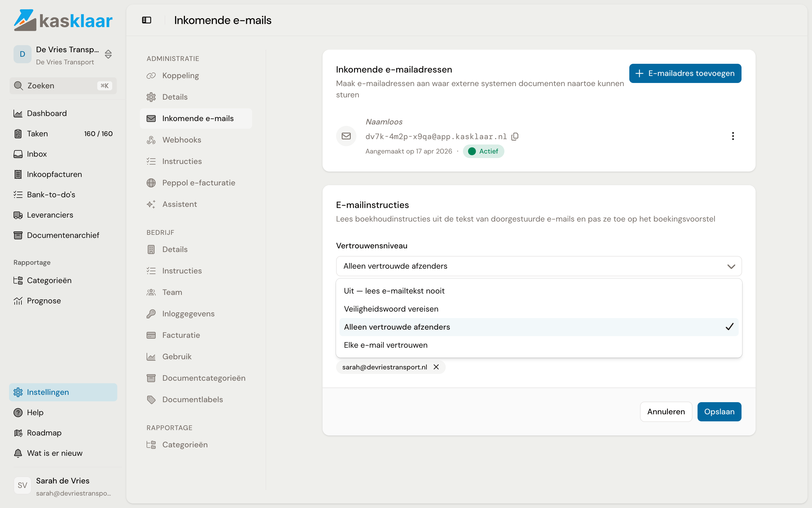Open Leveranciers page
The height and width of the screenshot is (508, 812).
(x=63, y=215)
